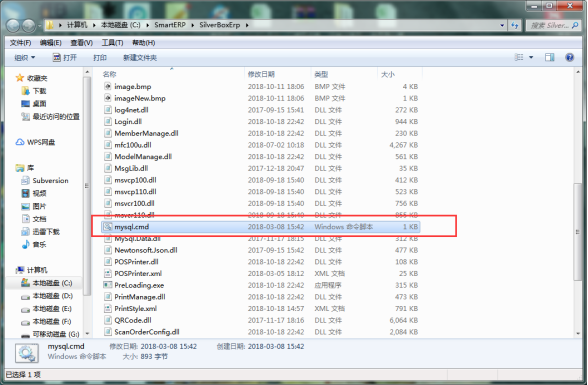Open the View (V) menu
Screen dimensions: 588x385
pos(82,43)
